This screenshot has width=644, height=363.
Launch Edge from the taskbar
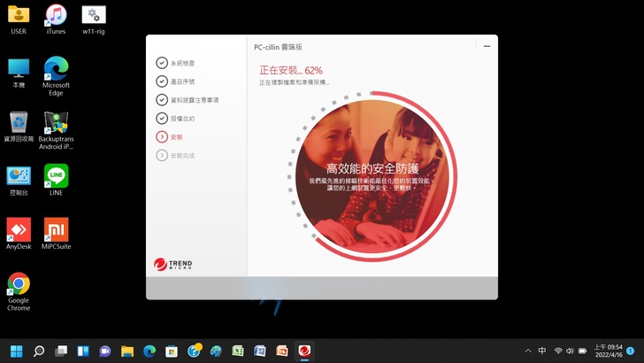tap(149, 351)
